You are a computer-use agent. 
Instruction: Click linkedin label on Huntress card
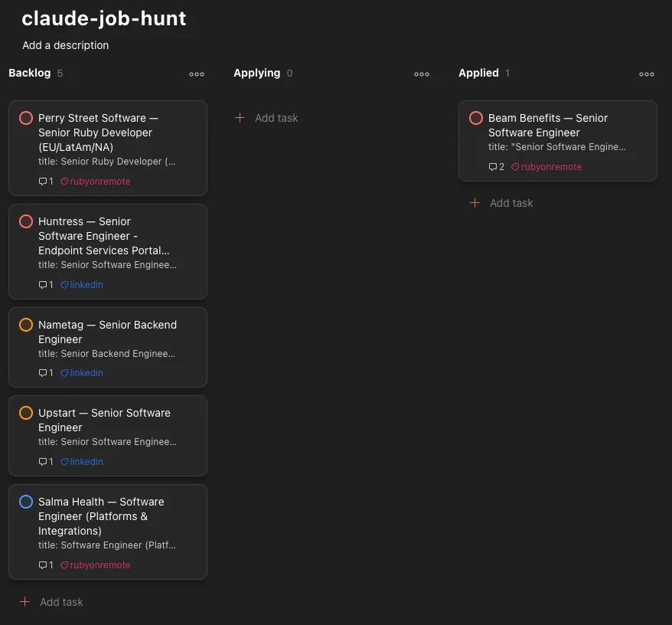click(81, 285)
